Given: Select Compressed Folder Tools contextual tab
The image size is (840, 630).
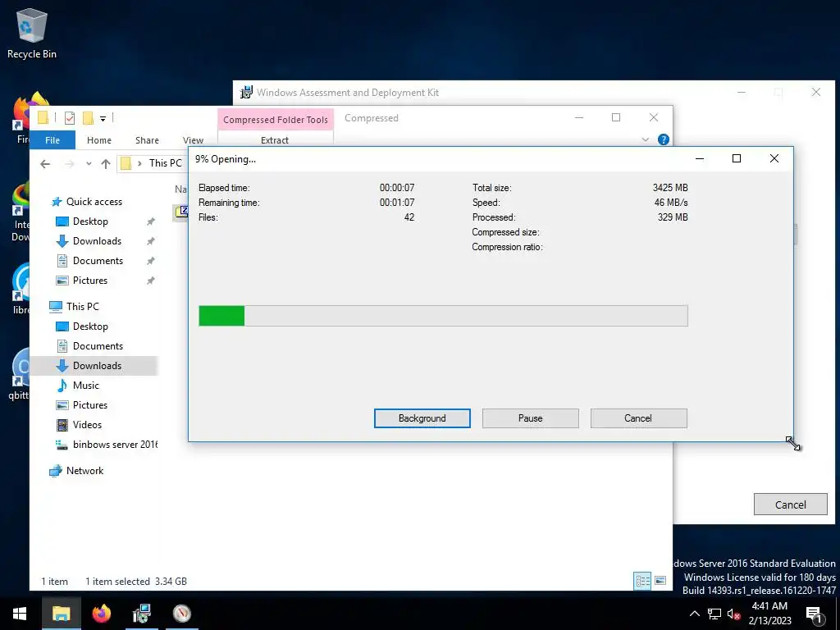Looking at the screenshot, I should (x=276, y=120).
